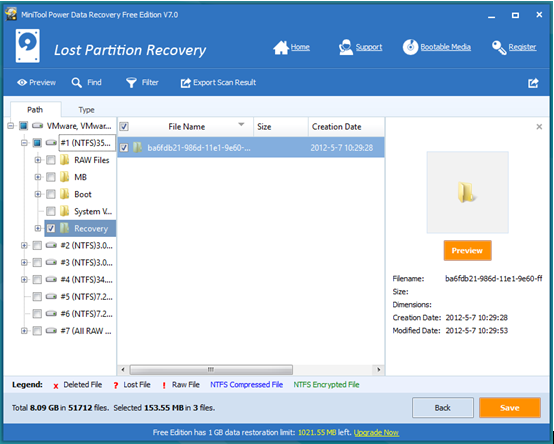Viewport: 554px width, 444px height.
Task: Check the #6 (NTFS) partition checkbox
Action: point(37,314)
